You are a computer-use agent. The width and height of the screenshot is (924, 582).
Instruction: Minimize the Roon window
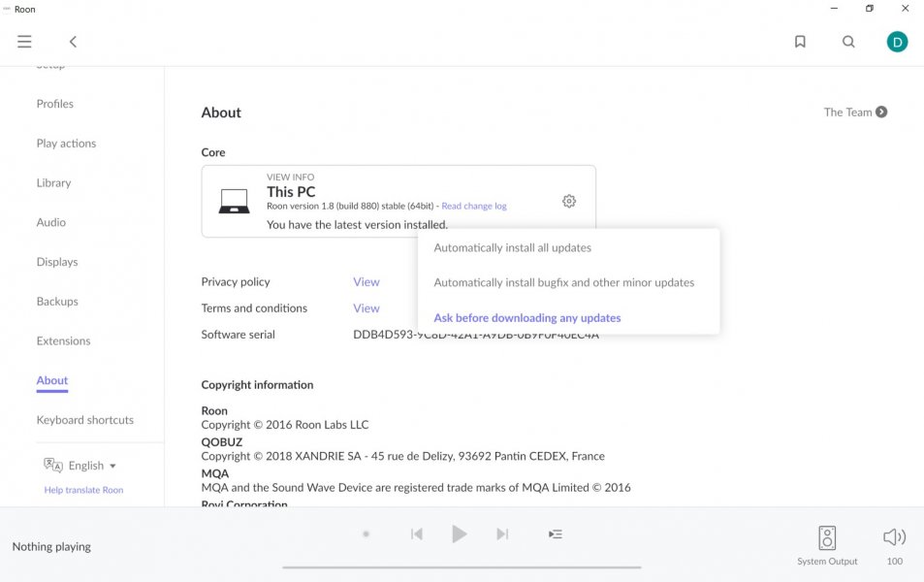(834, 9)
